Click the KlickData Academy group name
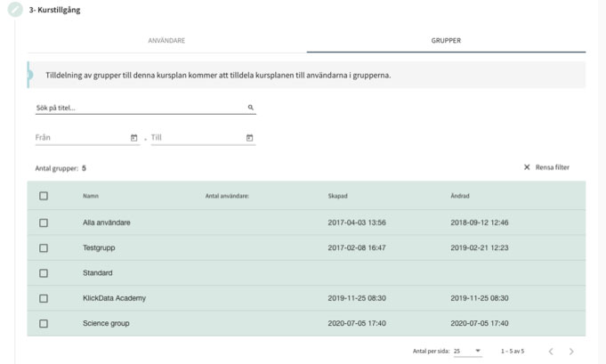606x364 pixels. pyautogui.click(x=114, y=298)
